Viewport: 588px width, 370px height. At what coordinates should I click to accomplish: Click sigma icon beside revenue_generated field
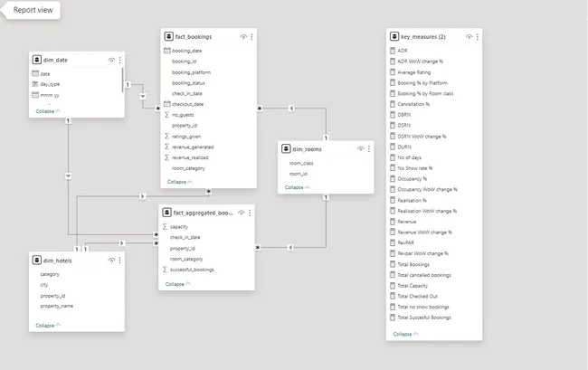pyautogui.click(x=166, y=147)
